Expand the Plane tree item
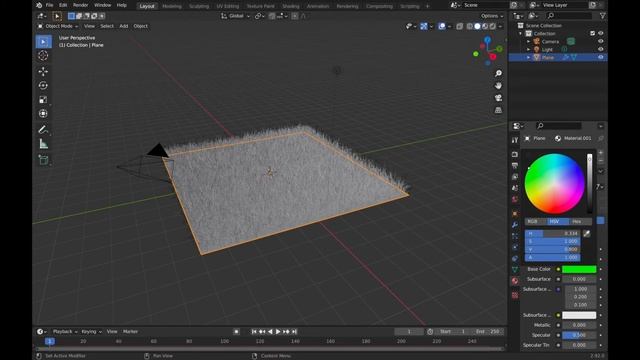Image resolution: width=640 pixels, height=360 pixels. click(529, 58)
